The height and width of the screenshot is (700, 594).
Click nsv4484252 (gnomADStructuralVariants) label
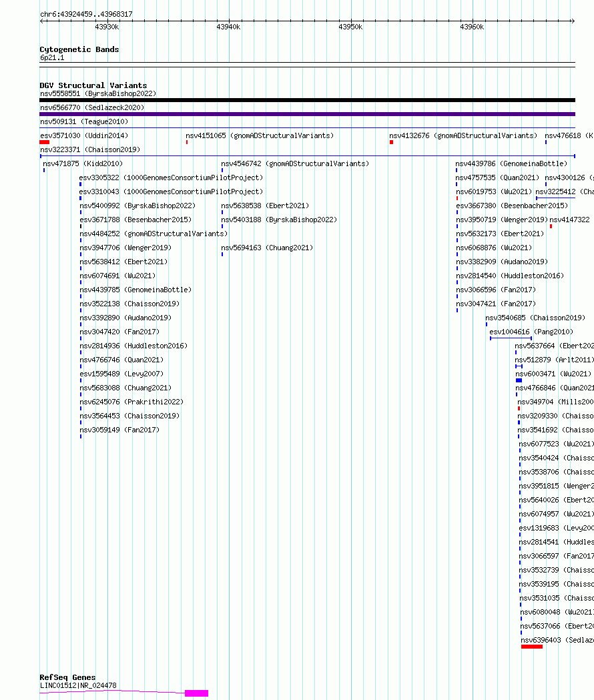pos(154,234)
